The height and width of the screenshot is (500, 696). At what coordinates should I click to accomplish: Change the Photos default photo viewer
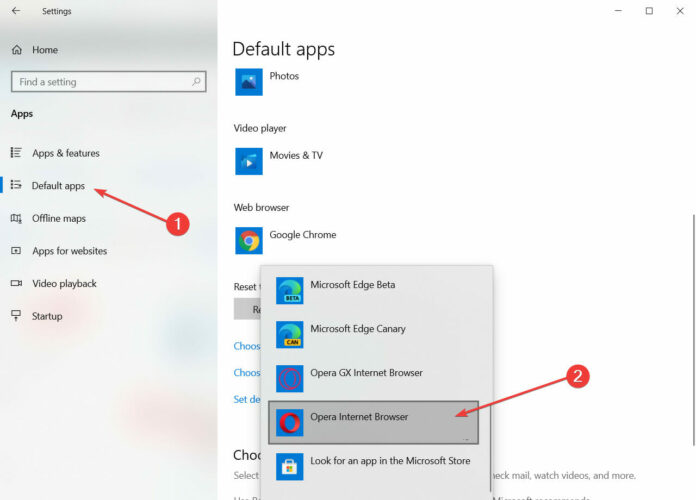(284, 76)
